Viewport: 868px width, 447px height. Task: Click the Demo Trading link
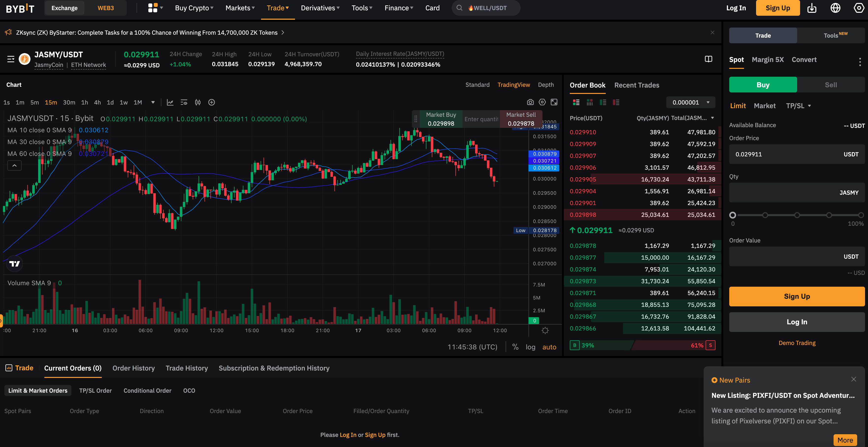click(x=797, y=343)
